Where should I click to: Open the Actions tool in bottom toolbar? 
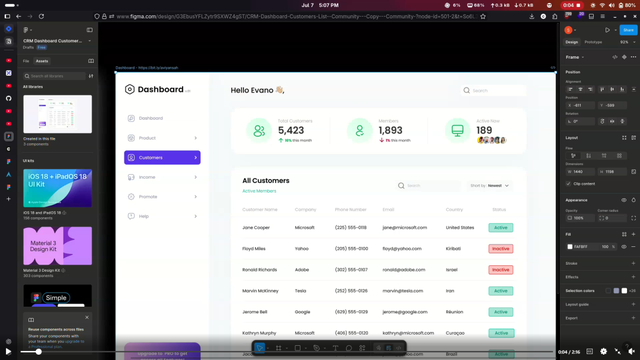[x=362, y=348]
